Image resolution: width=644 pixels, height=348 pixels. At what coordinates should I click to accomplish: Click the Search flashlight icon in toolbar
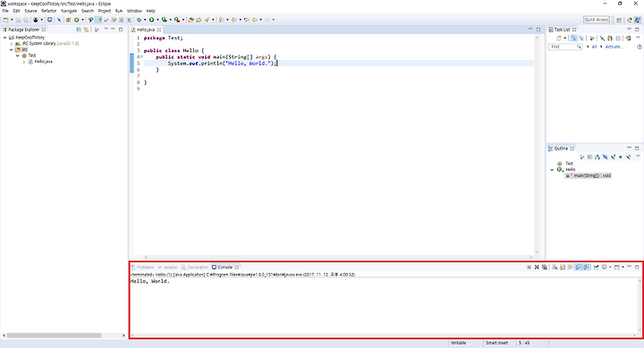point(207,20)
